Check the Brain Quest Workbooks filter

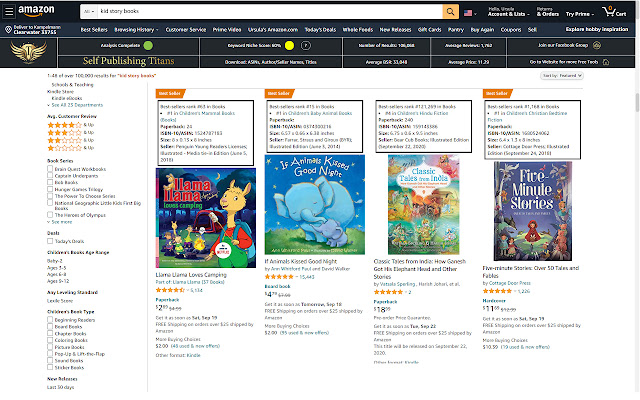tap(51, 169)
